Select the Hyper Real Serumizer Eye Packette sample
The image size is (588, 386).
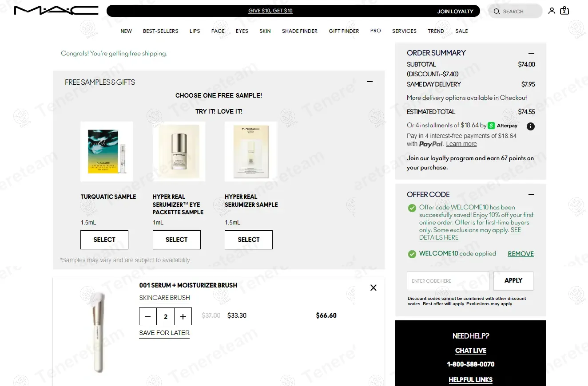(177, 240)
